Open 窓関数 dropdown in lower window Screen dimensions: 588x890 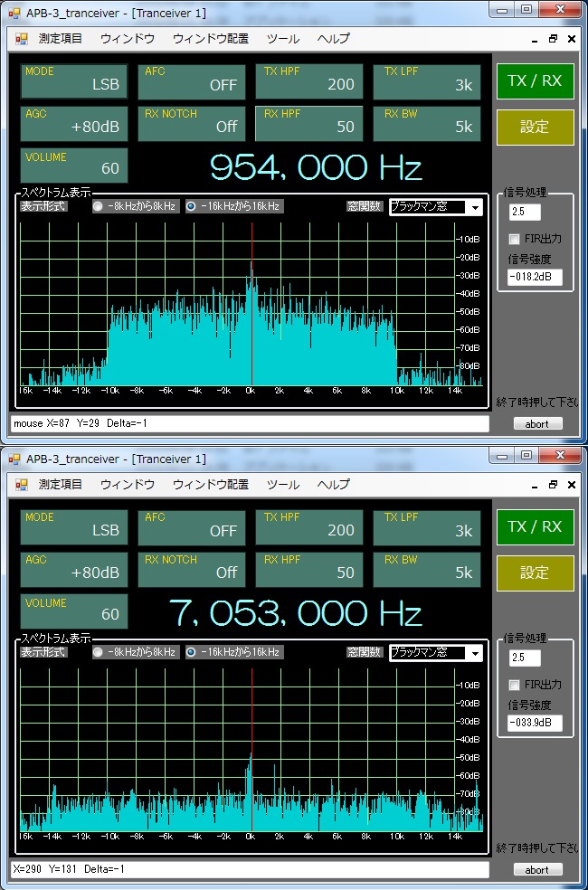point(436,653)
